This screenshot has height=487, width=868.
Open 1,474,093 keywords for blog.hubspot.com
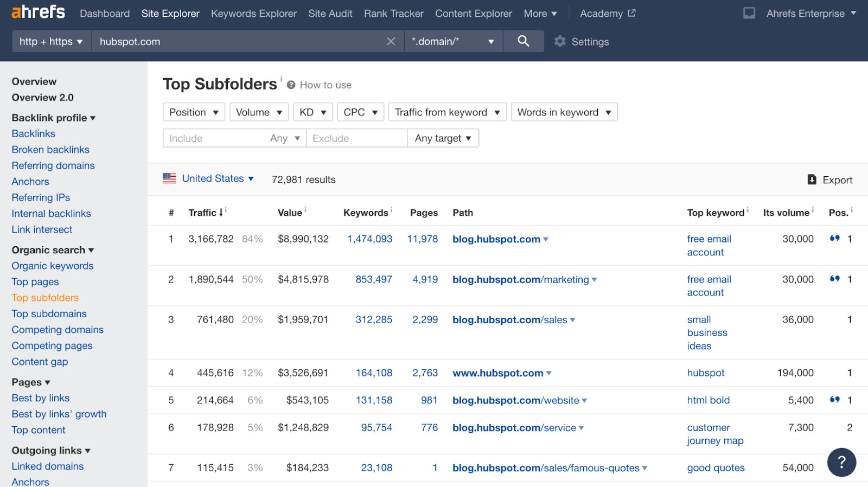(369, 239)
